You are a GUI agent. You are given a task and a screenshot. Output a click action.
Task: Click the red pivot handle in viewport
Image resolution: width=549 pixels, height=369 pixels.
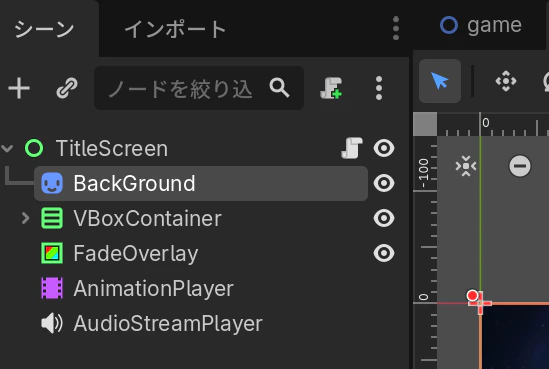pyautogui.click(x=472, y=295)
